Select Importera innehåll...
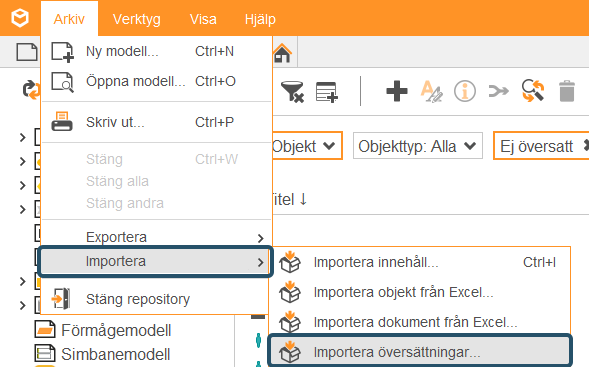The height and width of the screenshot is (367, 589). pyautogui.click(x=419, y=262)
